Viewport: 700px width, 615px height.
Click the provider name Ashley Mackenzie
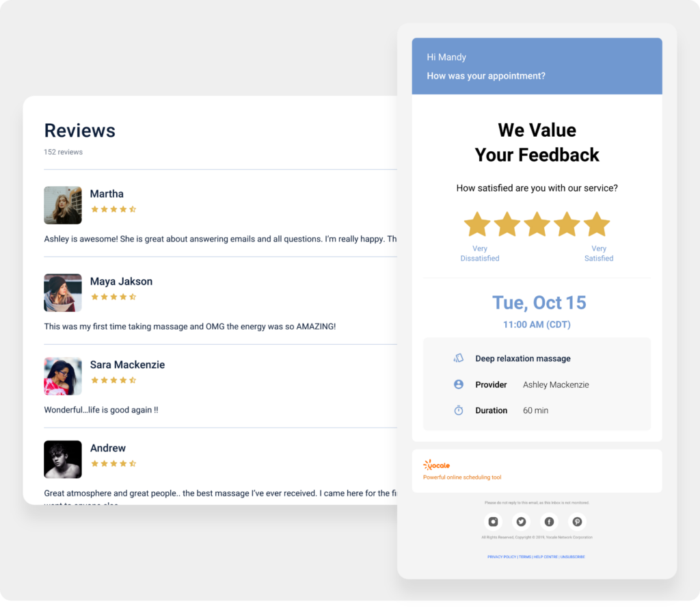pos(556,384)
